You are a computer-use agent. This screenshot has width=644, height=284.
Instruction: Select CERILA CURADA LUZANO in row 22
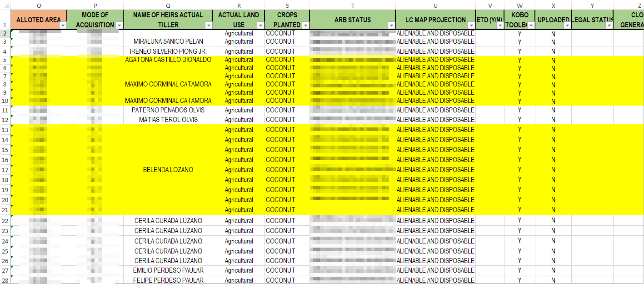[x=168, y=221]
